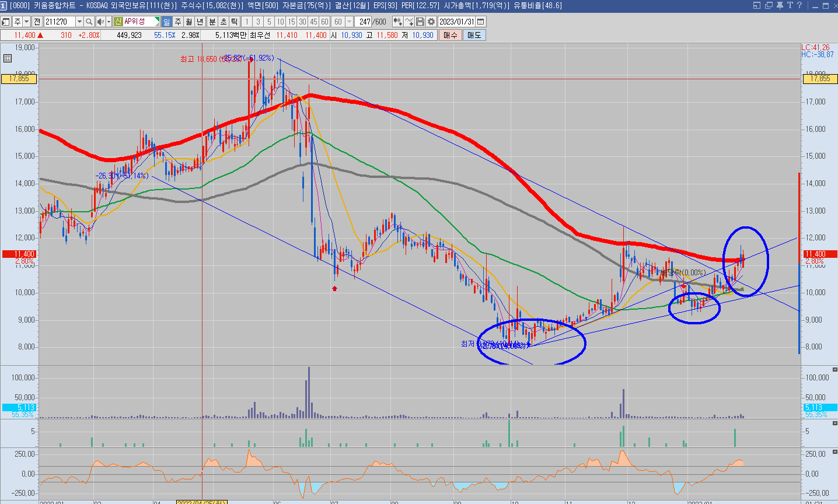Click the 17,855 price label on left axis
This screenshot has width=838, height=504.
pyautogui.click(x=19, y=79)
